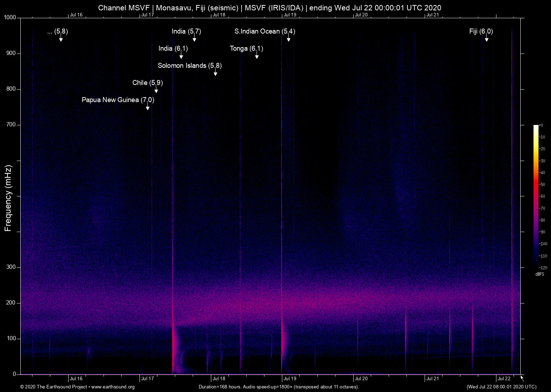The image size is (551, 392).
Task: Select the channel MSVF title text
Action: pyautogui.click(x=270, y=7)
